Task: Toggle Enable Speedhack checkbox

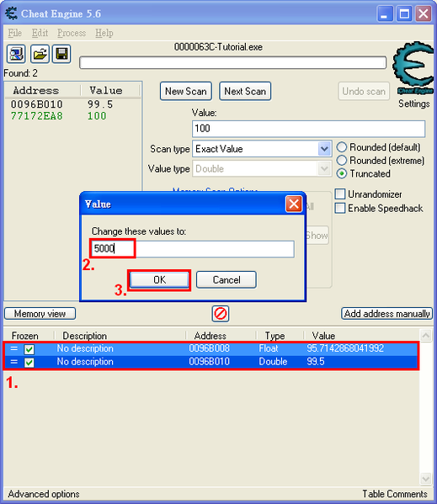Action: 340,208
